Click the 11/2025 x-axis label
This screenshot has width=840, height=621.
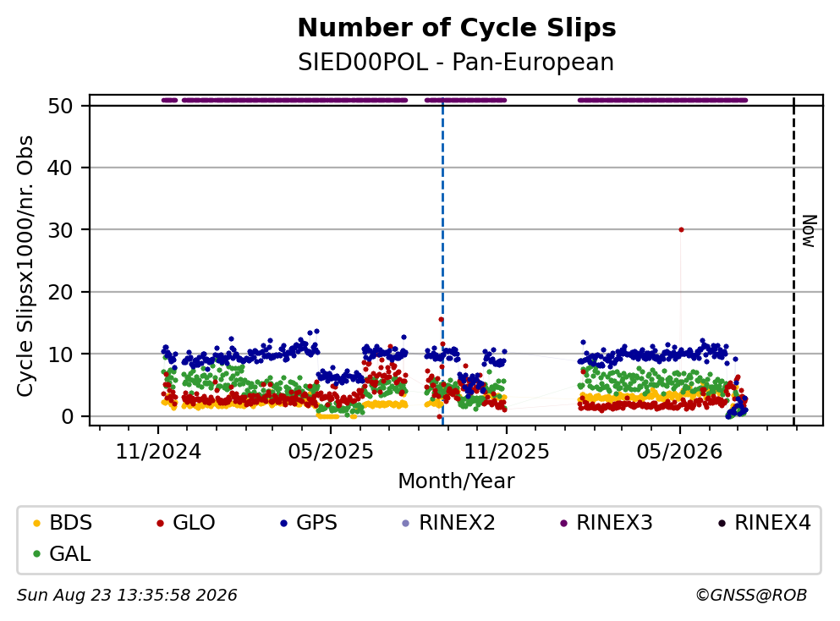(506, 452)
